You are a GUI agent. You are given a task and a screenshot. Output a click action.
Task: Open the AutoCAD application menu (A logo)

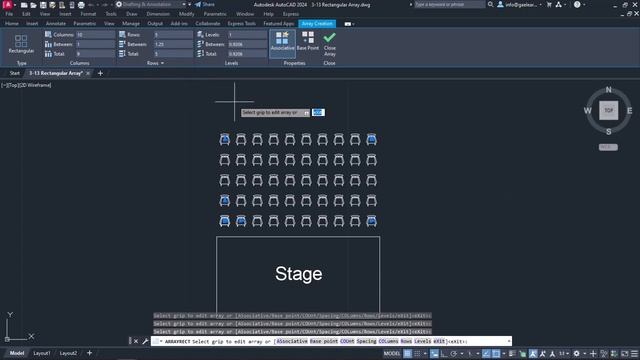[x=7, y=4]
